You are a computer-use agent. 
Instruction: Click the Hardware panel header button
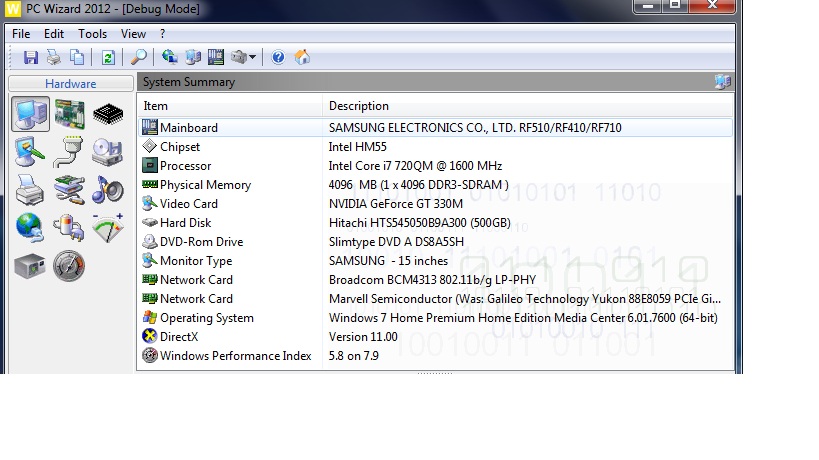pos(71,84)
